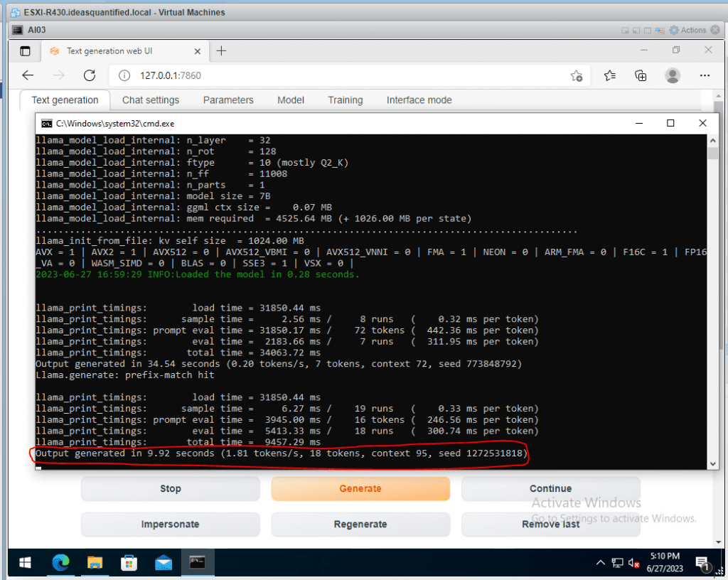The width and height of the screenshot is (728, 580).
Task: Open the Parameters tab
Action: pos(228,100)
